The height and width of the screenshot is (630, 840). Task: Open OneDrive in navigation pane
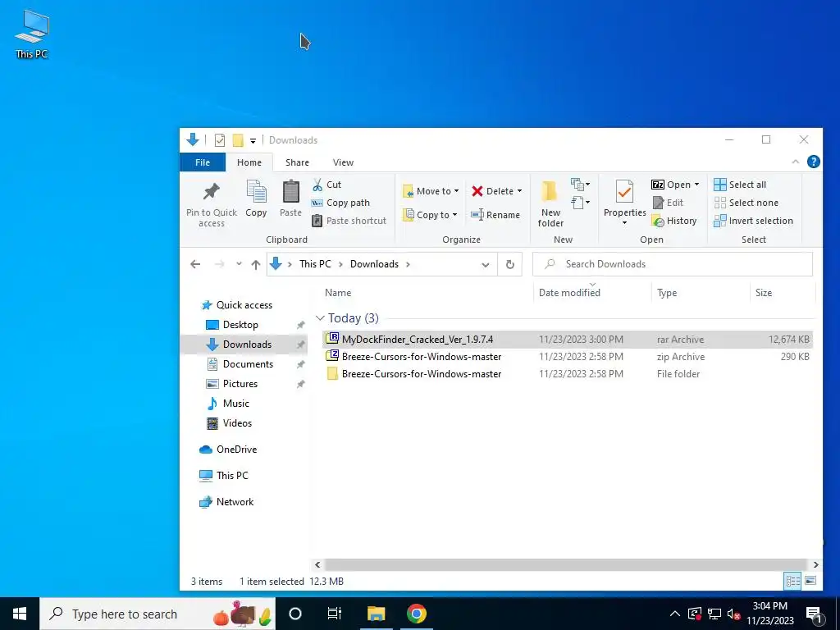[x=236, y=450]
